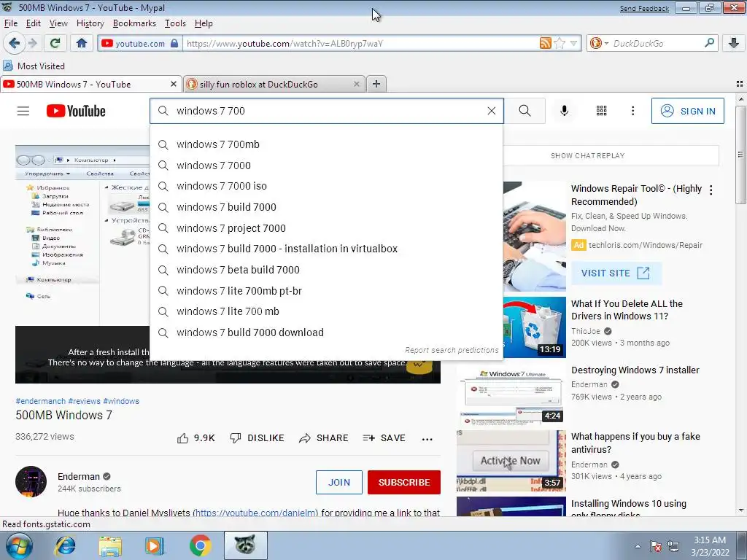Like the video with thumbs-up icon
The image size is (747, 560).
[x=182, y=438]
